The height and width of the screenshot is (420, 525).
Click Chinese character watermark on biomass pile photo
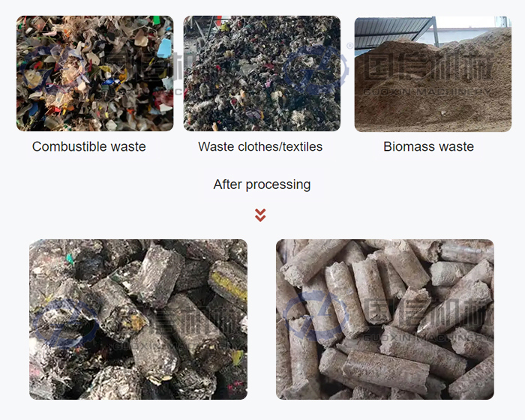coord(428,67)
